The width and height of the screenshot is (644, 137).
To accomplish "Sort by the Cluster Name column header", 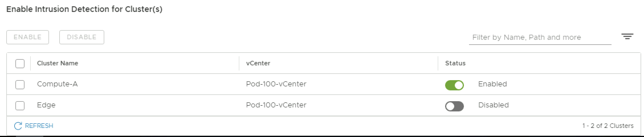I will tap(58, 63).
